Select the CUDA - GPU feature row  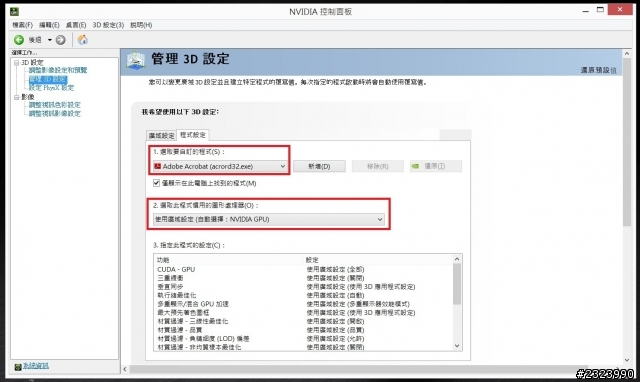coord(304,269)
